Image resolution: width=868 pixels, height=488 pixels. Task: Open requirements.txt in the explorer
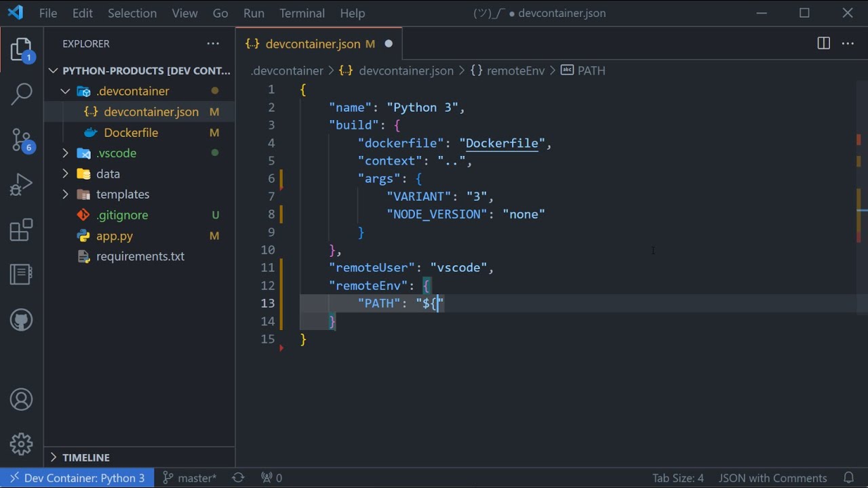click(x=140, y=256)
